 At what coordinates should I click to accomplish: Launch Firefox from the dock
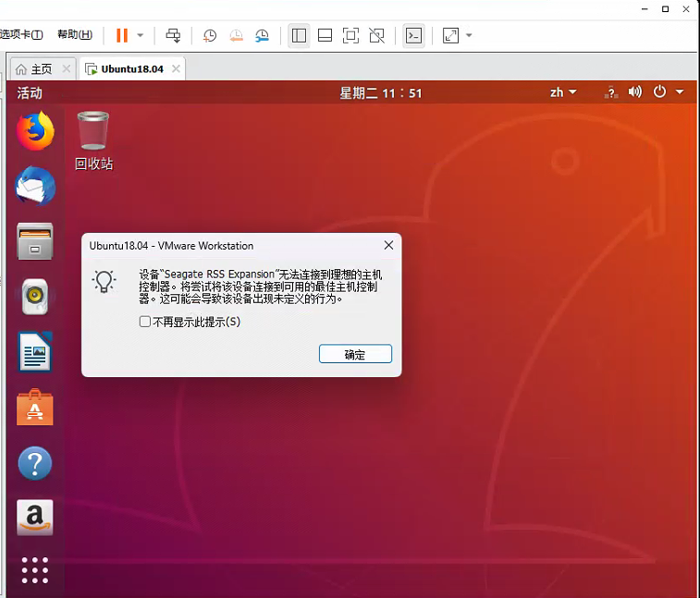pyautogui.click(x=35, y=131)
